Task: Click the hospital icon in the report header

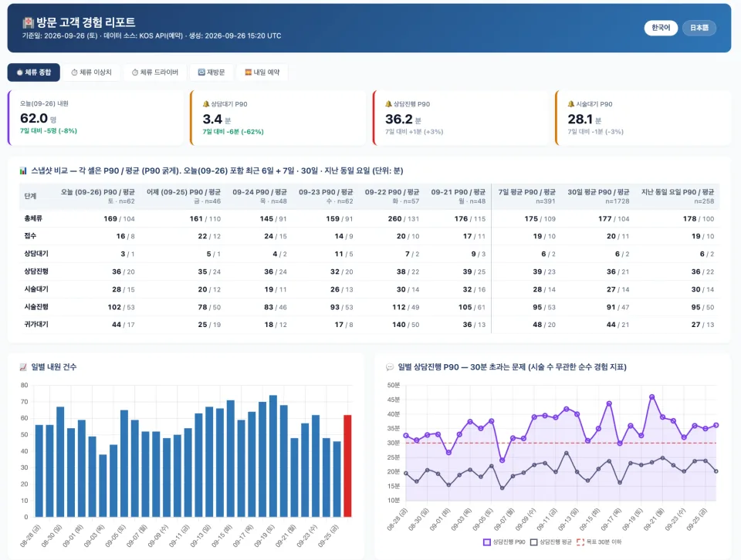Action: tap(28, 22)
